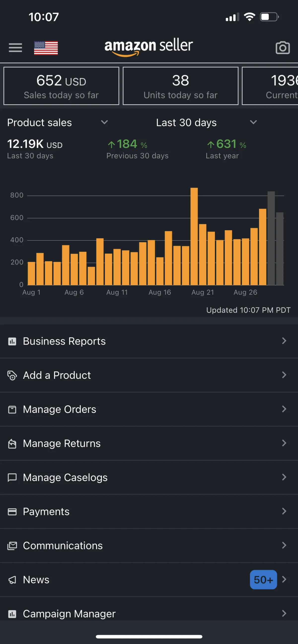Tap the Communications envelope icon
This screenshot has height=644, width=298.
(12, 546)
